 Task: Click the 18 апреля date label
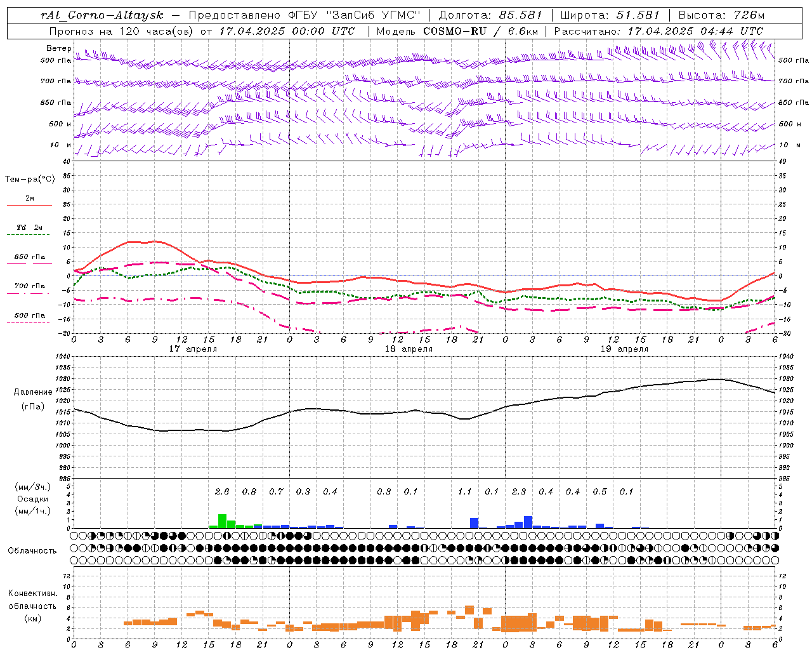(x=409, y=348)
